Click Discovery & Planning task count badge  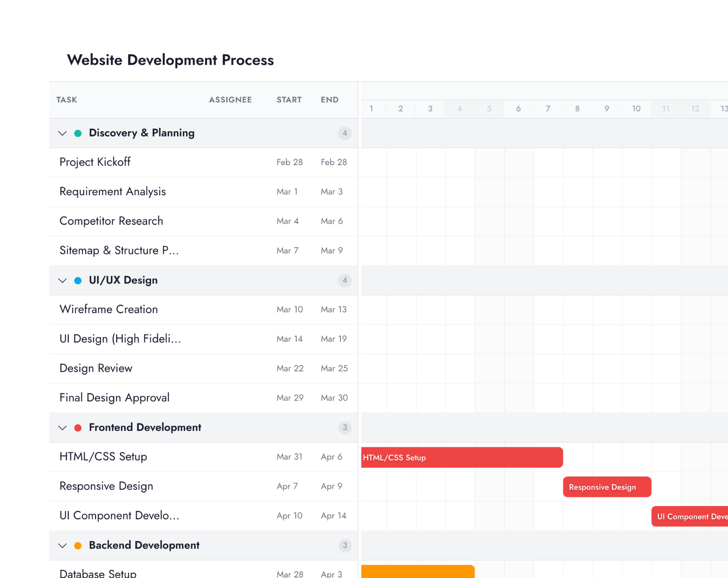click(344, 133)
